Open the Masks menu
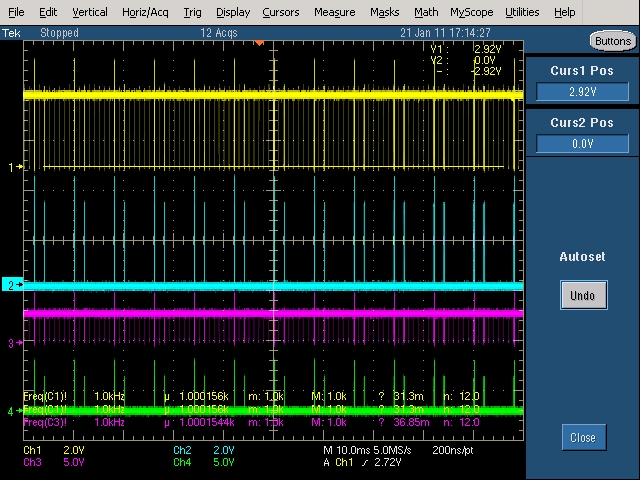This screenshot has width=640, height=480. pos(384,12)
